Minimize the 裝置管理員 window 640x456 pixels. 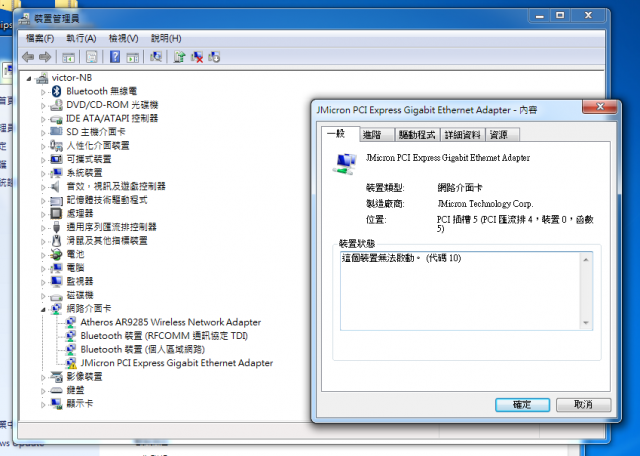coord(540,16)
